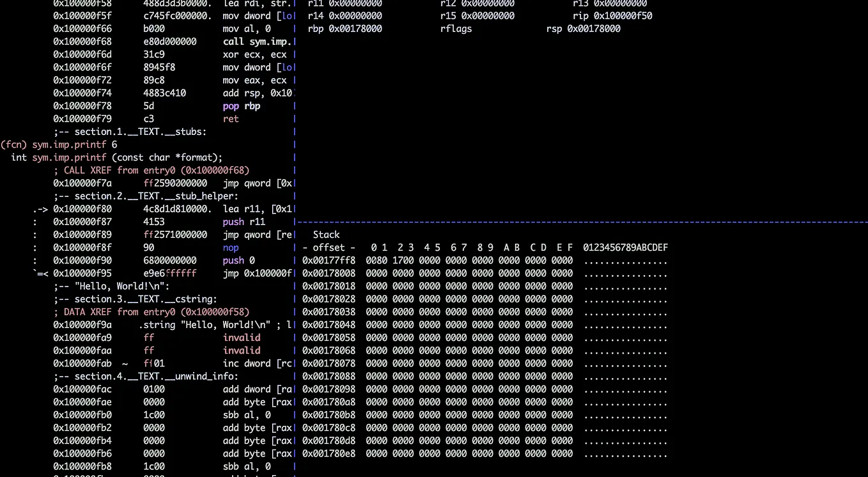Select the sym.imp.printf function name
This screenshot has height=477, width=868.
67,145
